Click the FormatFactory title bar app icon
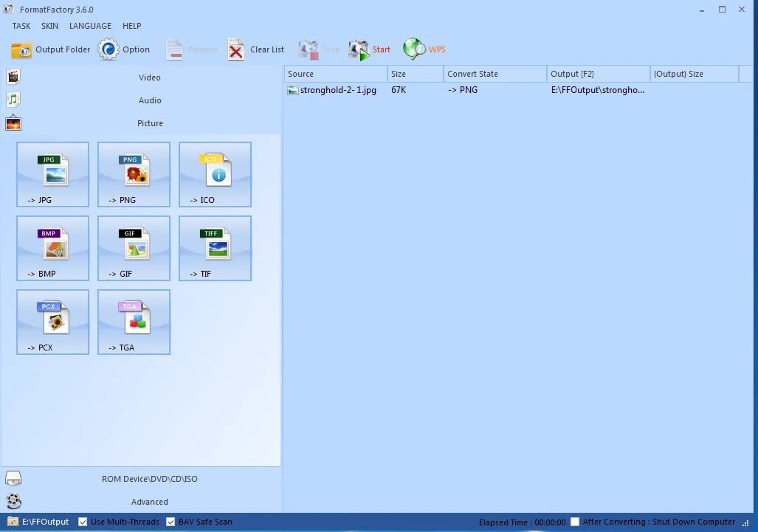Screen dimensions: 758x532 pyautogui.click(x=8, y=9)
